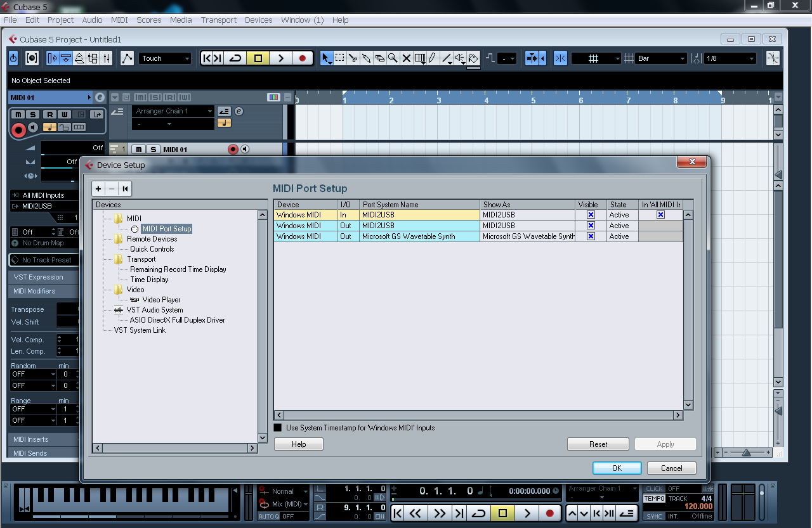
Task: Open the Project menu
Action: [61, 20]
